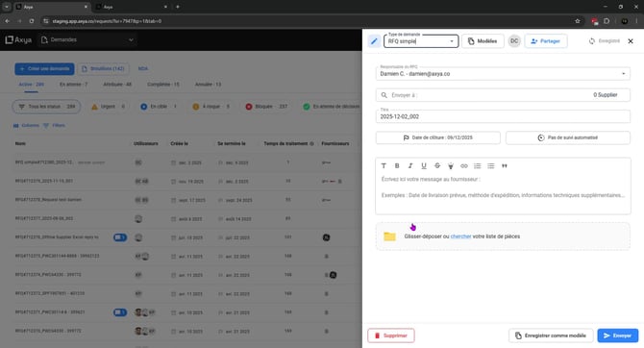Viewport: 644px width, 348px height.
Task: Select Tous les status filter chip
Action: (46, 107)
